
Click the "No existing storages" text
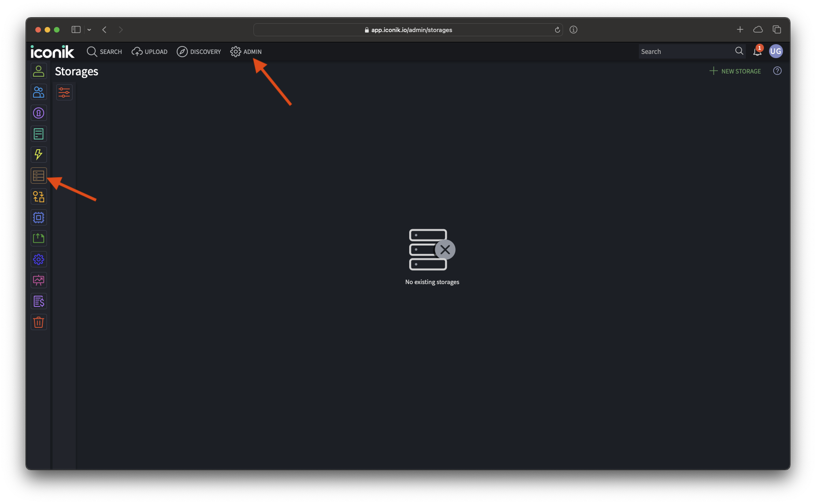click(432, 282)
